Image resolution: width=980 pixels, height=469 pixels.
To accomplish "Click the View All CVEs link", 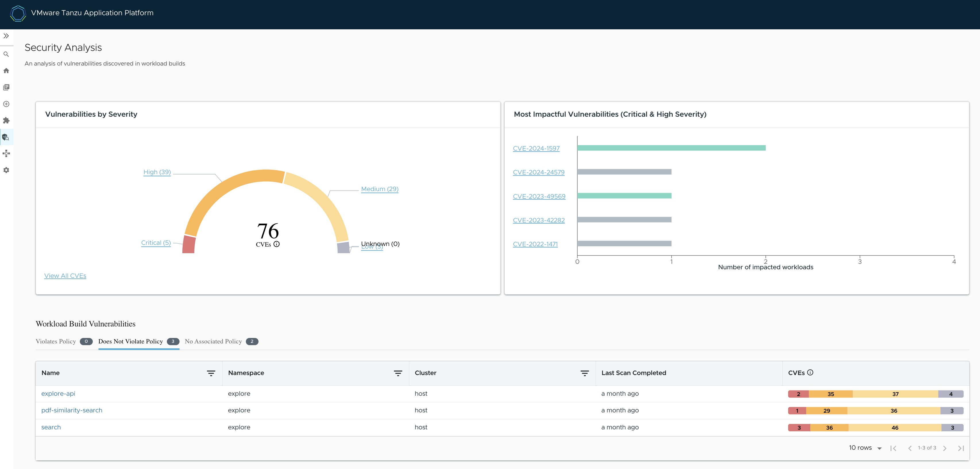I will [65, 276].
